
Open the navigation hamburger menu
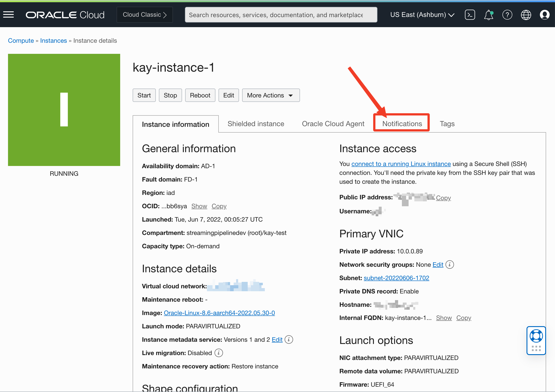click(8, 14)
